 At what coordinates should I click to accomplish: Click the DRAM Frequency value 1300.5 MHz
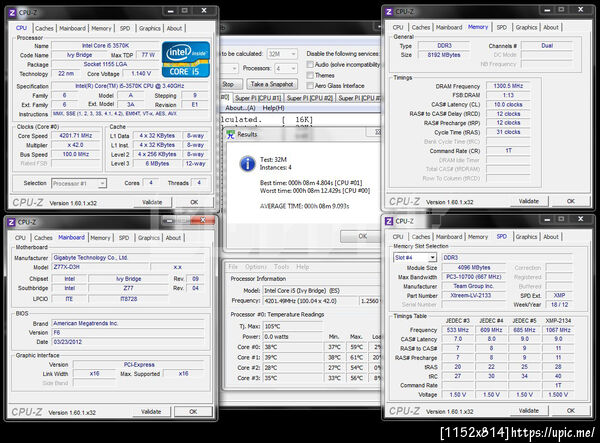tap(508, 86)
